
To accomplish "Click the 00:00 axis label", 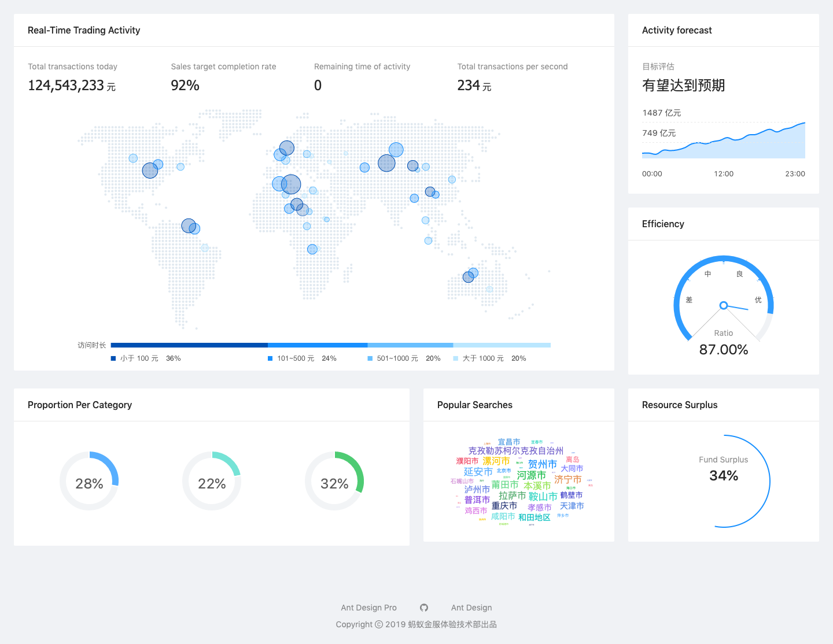I will pyautogui.click(x=652, y=173).
